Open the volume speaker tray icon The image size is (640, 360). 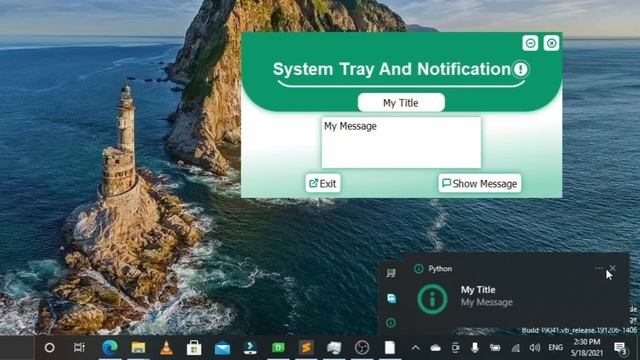(535, 348)
